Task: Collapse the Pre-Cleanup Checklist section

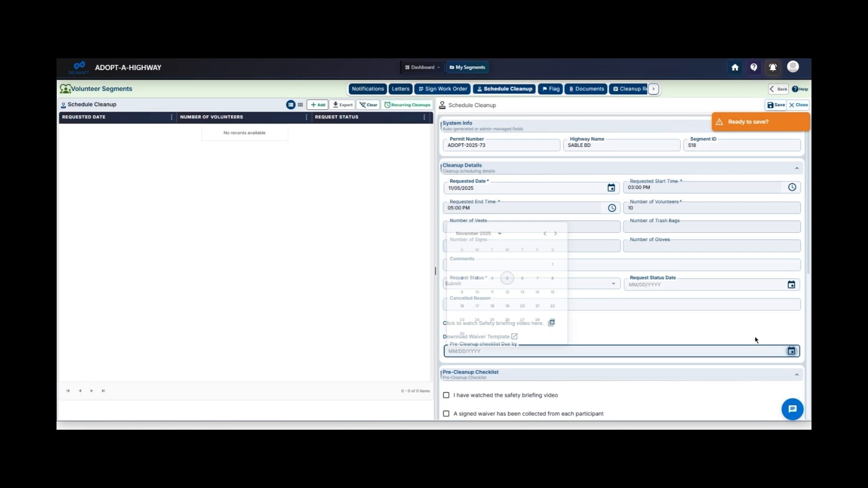Action: [797, 374]
